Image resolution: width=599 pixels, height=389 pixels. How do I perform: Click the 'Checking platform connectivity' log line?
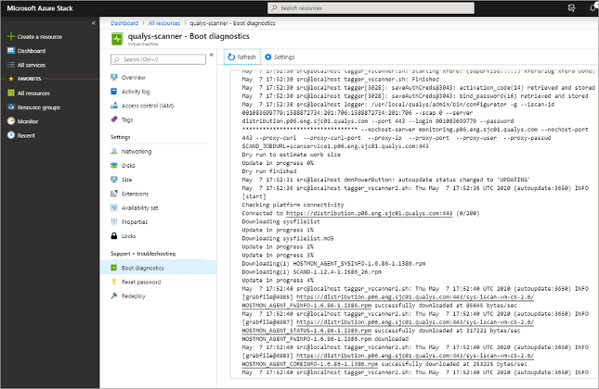coord(293,205)
